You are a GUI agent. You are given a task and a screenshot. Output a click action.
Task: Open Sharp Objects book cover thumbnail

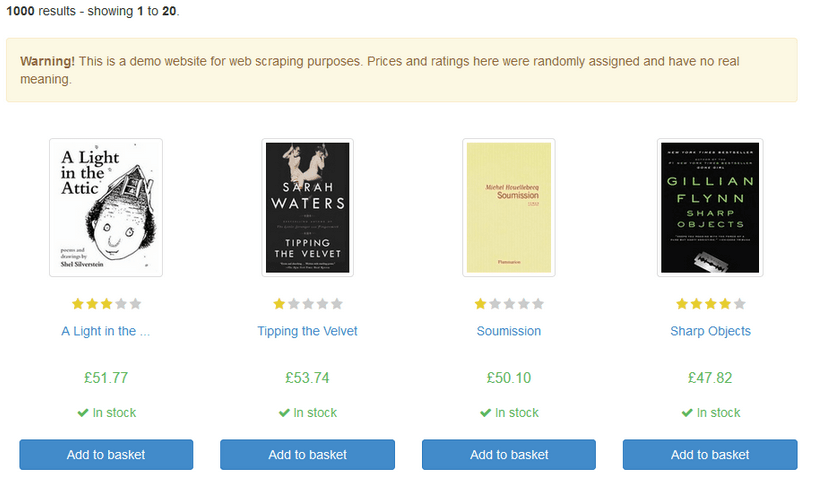710,208
